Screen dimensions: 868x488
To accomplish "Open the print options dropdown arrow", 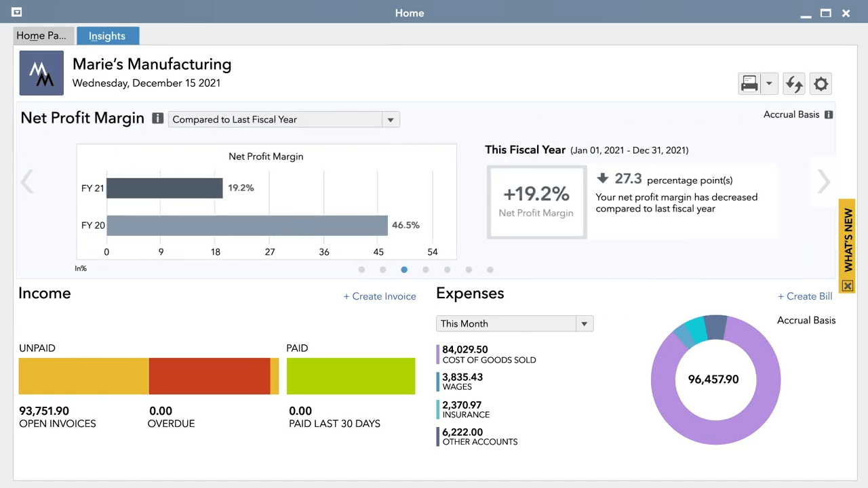I will (x=769, y=83).
